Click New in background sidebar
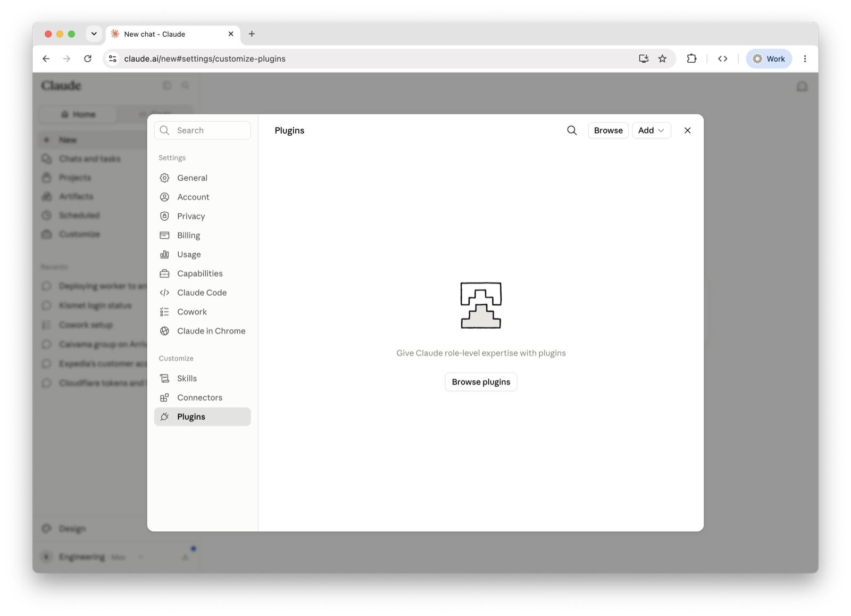851x616 pixels. point(93,140)
